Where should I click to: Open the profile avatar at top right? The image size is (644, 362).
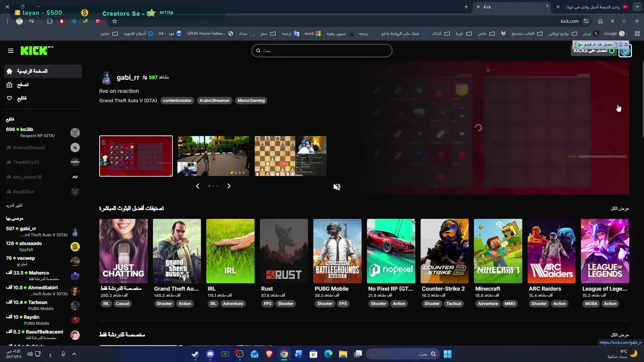tap(625, 50)
